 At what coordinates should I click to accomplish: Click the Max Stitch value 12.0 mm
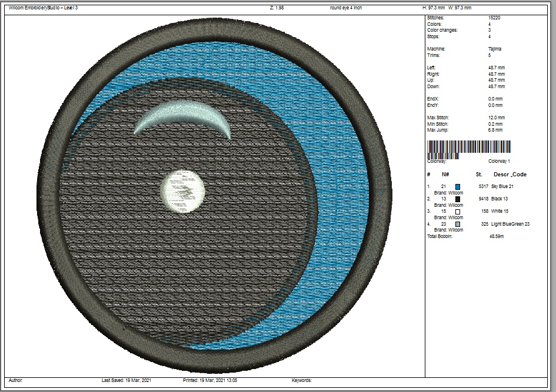click(495, 118)
